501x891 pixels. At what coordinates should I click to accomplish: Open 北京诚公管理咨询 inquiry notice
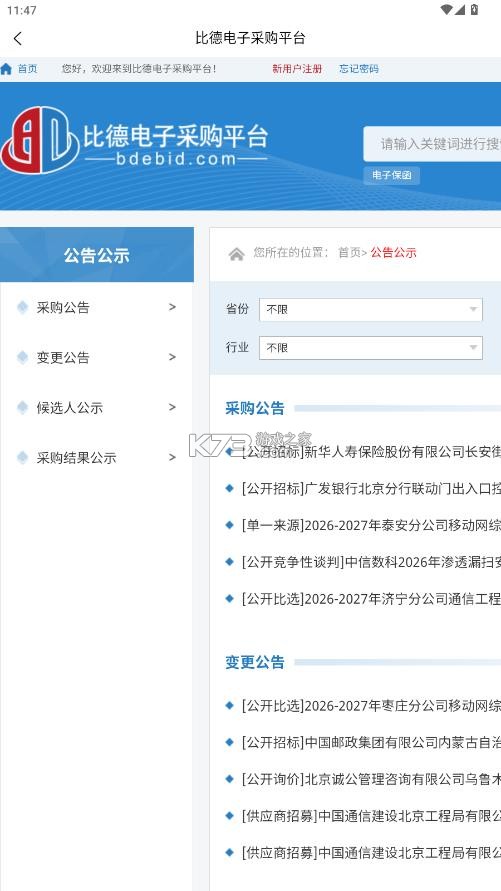click(371, 779)
